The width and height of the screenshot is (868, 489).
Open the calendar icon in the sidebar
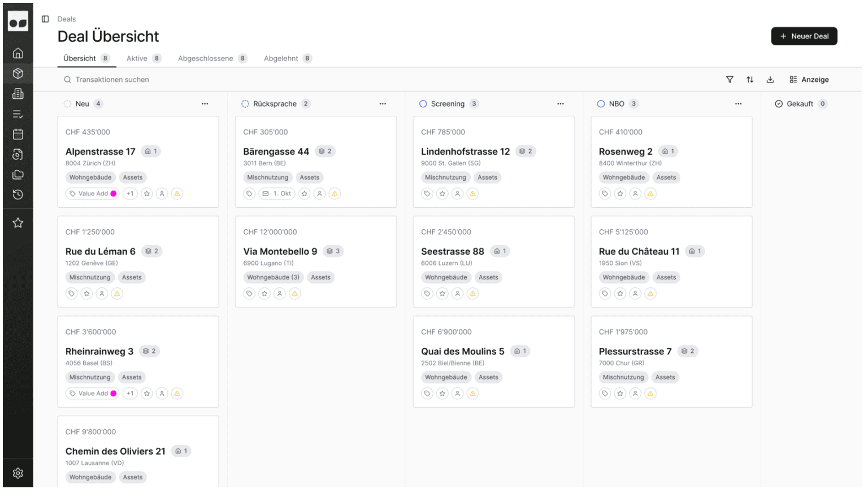18,134
